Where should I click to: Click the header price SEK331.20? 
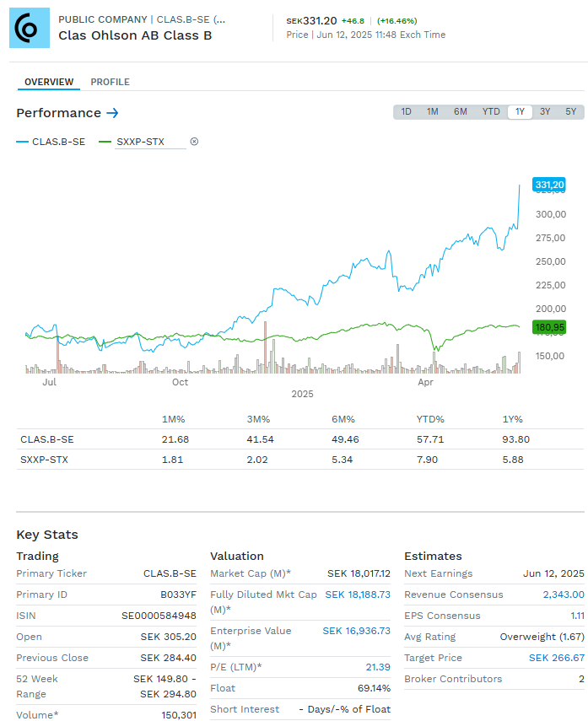311,21
